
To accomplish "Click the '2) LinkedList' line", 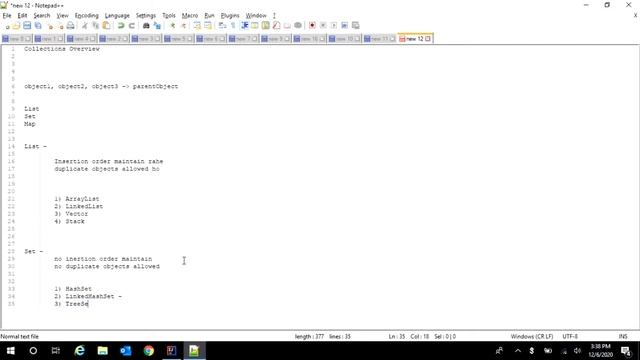I will [x=78, y=207].
